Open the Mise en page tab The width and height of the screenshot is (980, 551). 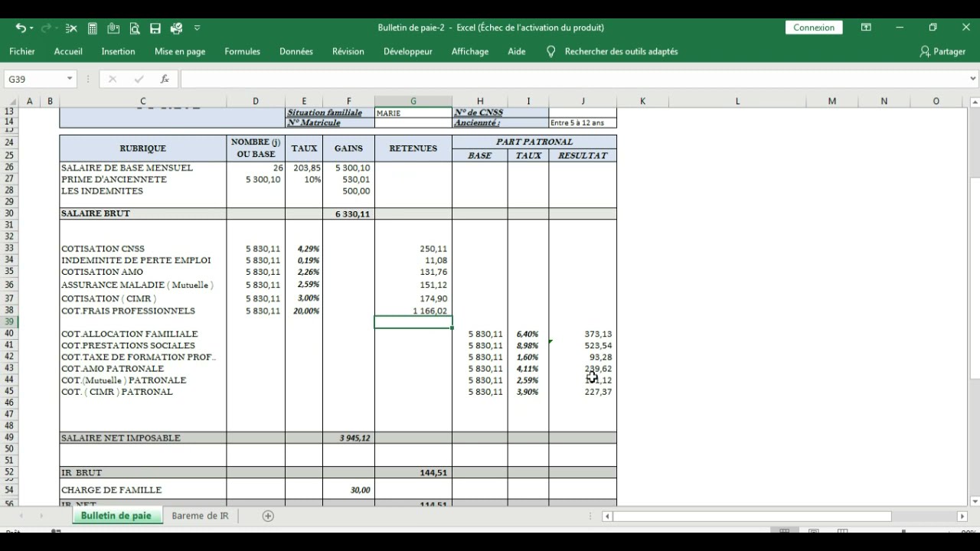coord(180,51)
